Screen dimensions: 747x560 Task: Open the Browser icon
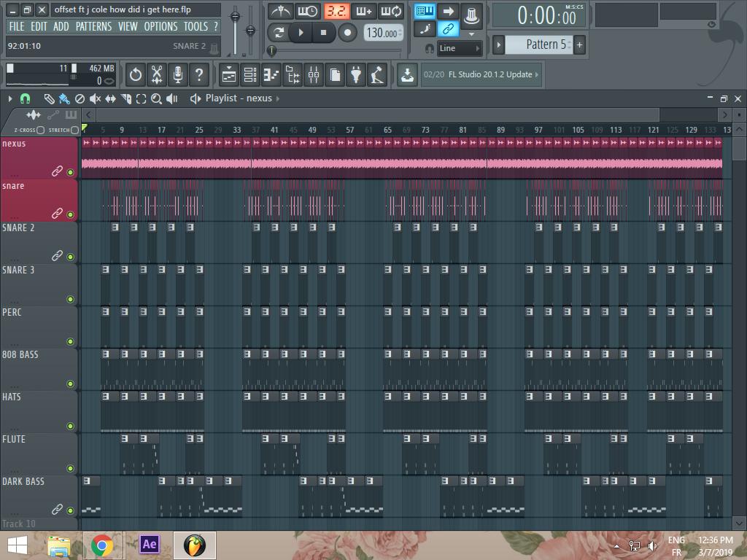click(292, 75)
